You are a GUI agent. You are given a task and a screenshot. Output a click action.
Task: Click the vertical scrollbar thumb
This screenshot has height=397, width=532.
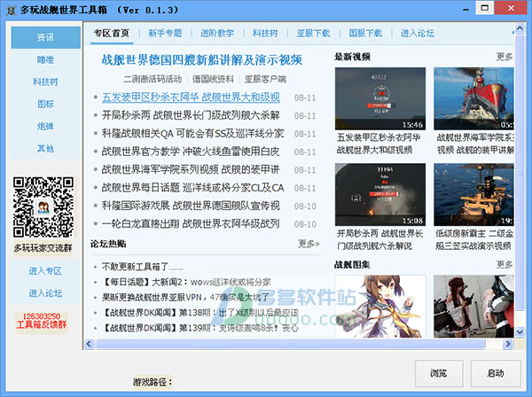[520, 172]
